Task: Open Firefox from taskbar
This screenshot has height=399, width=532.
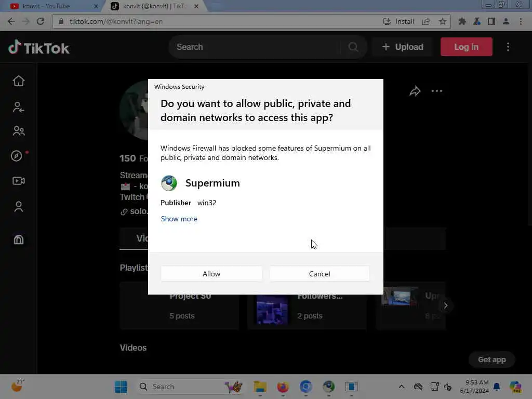Action: pos(283,387)
